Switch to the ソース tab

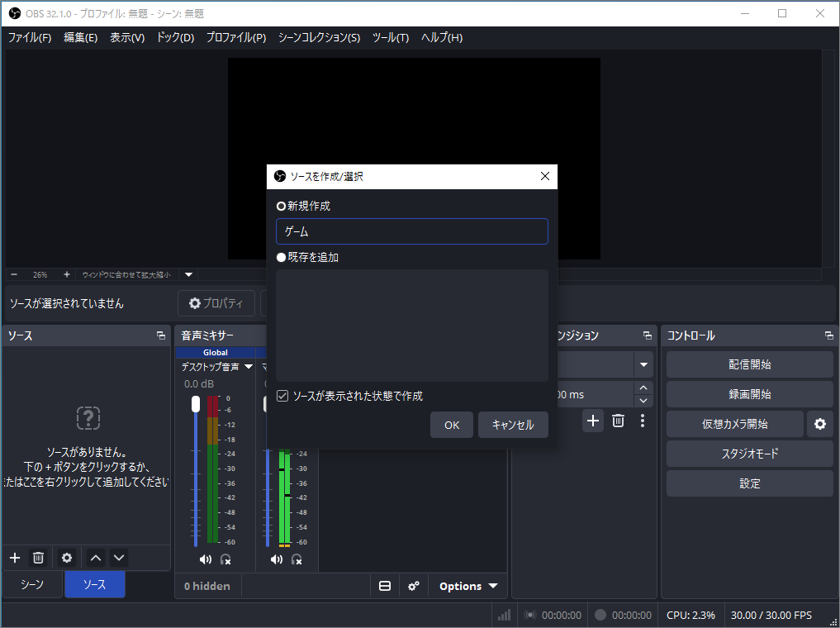pyautogui.click(x=95, y=584)
